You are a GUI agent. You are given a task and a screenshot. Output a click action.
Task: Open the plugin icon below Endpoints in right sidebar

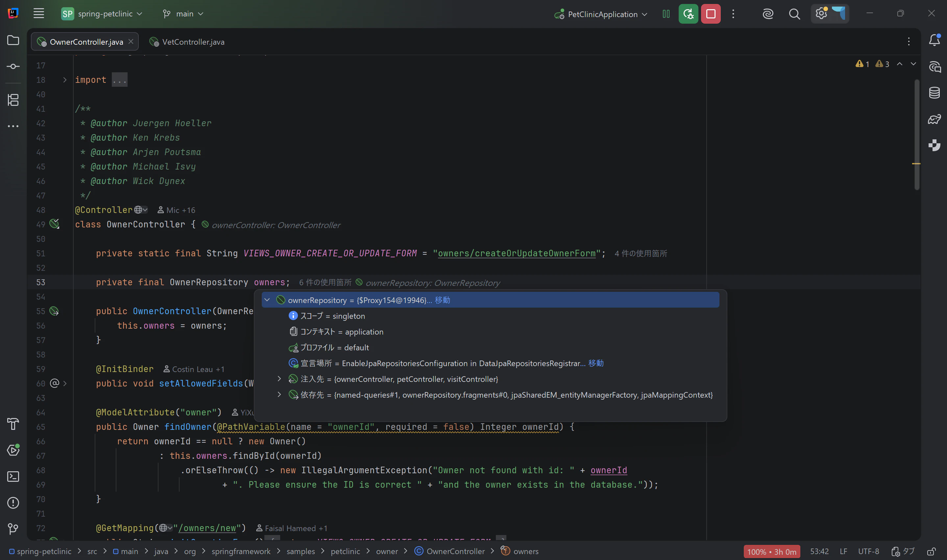pos(935,145)
